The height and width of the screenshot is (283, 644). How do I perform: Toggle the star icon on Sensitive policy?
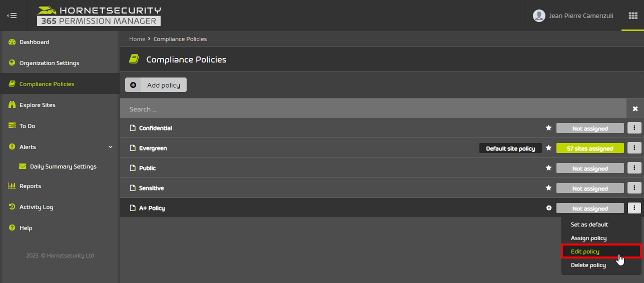(x=548, y=188)
